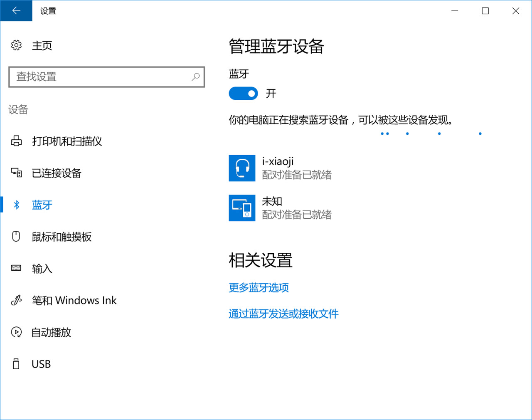Click 通过蓝牙发送或接收文件 link
The width and height of the screenshot is (532, 420).
pyautogui.click(x=283, y=314)
